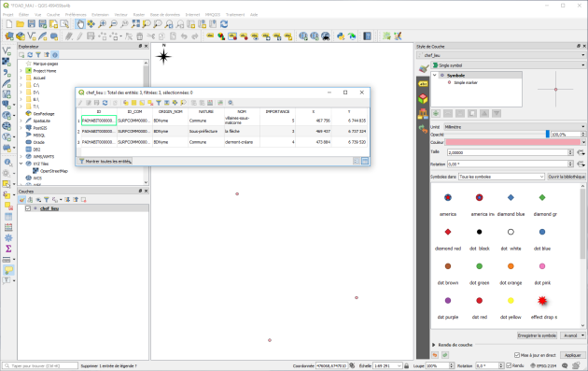Open the Unité Millimètre dropdown
Viewport: 588px width, 371px height.
point(514,127)
